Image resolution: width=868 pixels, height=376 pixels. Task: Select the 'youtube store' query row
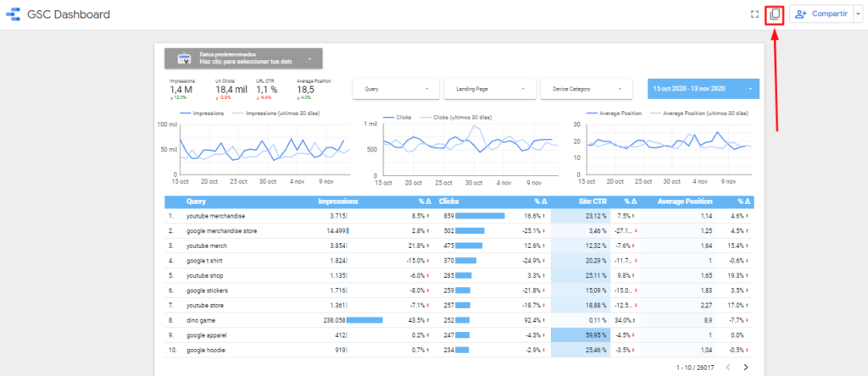pyautogui.click(x=459, y=306)
